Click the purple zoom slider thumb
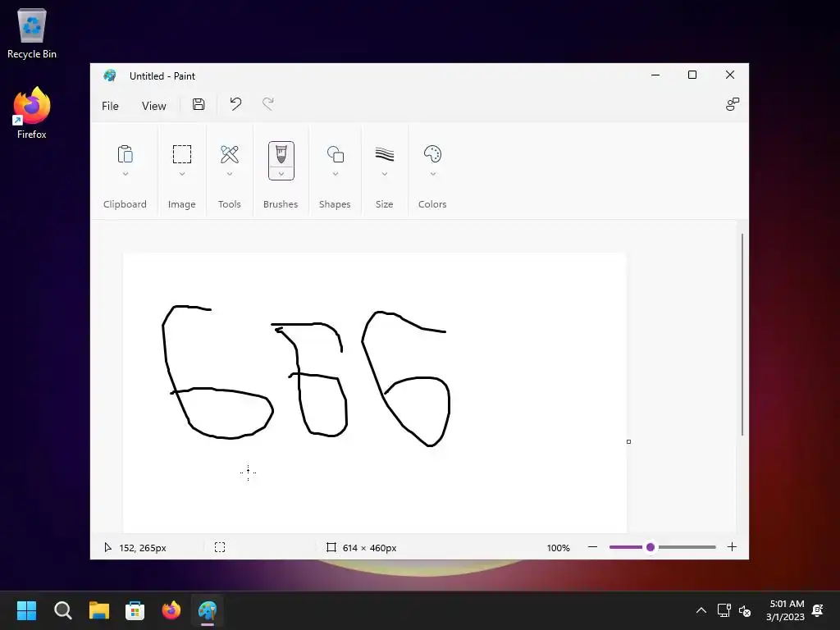The height and width of the screenshot is (630, 840). [x=651, y=547]
